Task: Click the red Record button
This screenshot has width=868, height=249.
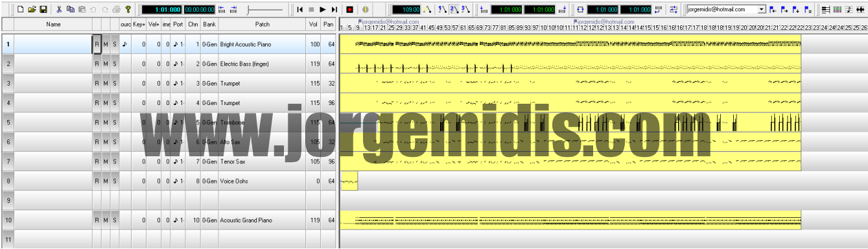Action: [x=350, y=10]
